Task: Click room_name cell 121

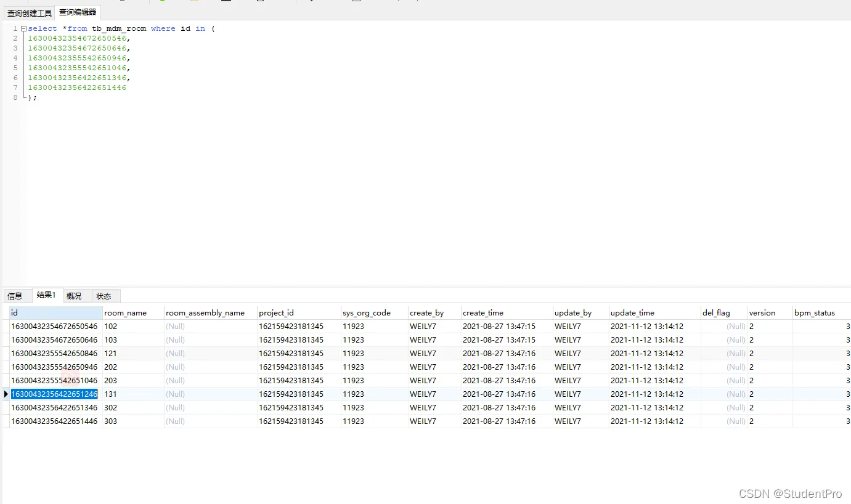Action: pyautogui.click(x=133, y=354)
